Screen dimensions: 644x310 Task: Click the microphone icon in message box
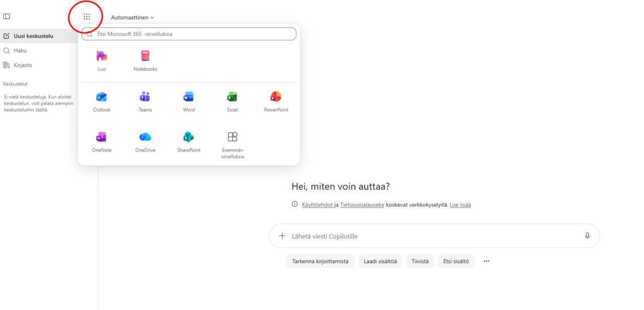[x=587, y=236]
